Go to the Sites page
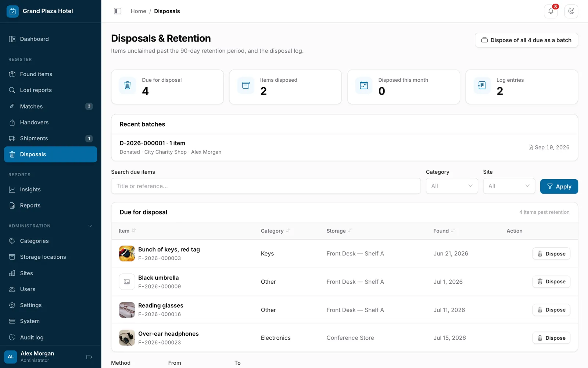Viewport: 588px width, 368px height. click(51, 273)
